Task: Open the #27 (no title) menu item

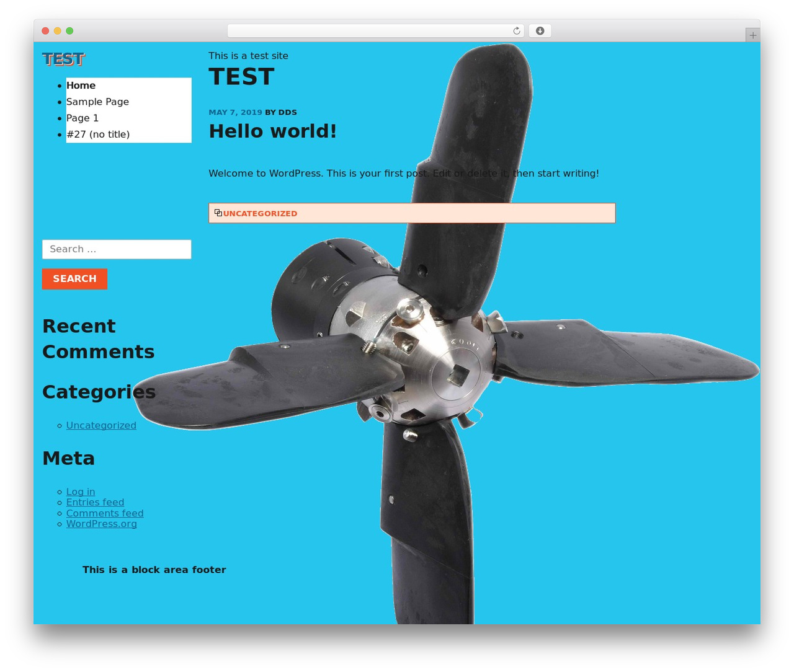Action: click(98, 134)
